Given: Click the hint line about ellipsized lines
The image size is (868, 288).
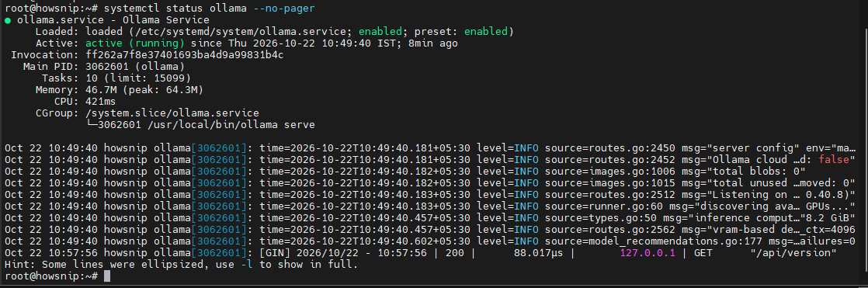Looking at the screenshot, I should 181,265.
